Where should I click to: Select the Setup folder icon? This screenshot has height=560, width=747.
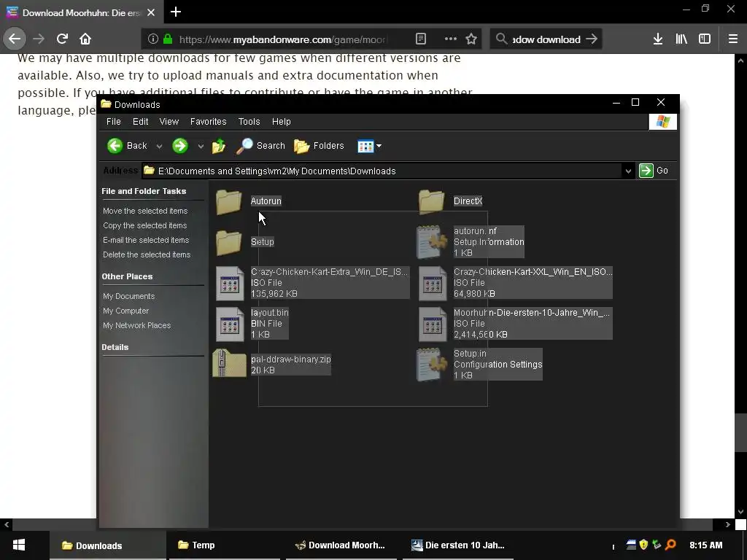228,242
